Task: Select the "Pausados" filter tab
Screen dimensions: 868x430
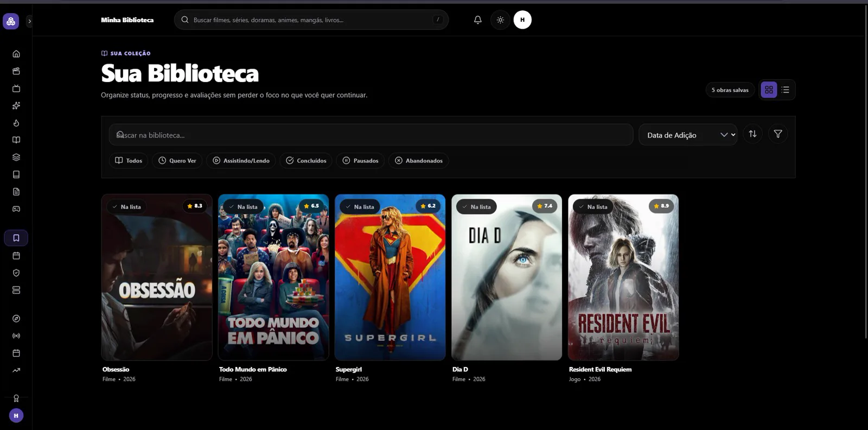Action: click(361, 161)
